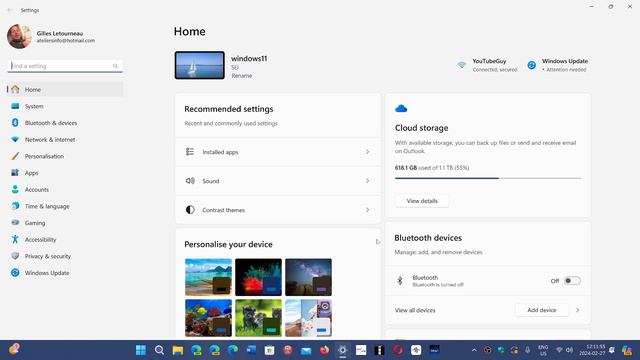Image resolution: width=640 pixels, height=360 pixels.
Task: Click the Gilles Letourneau account name
Action: [x=60, y=33]
